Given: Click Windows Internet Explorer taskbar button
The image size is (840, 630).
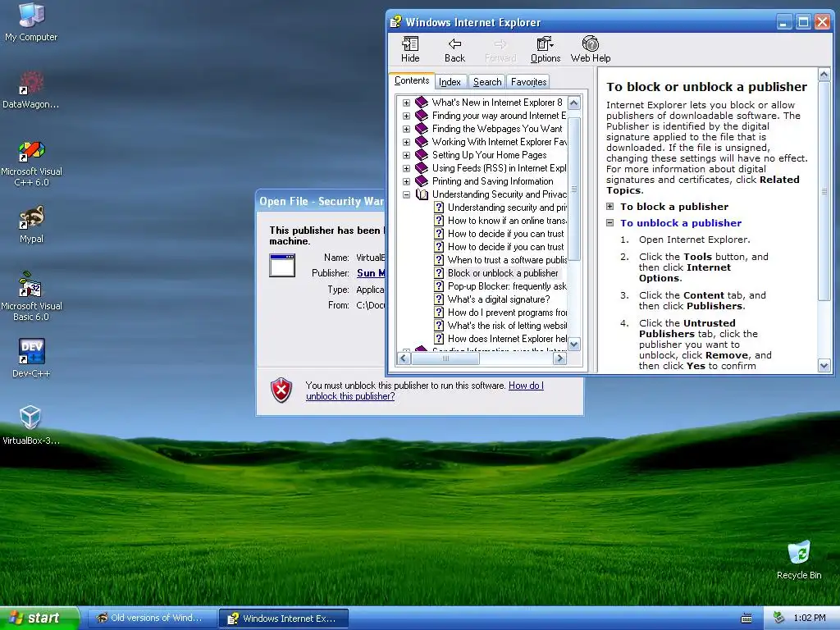Looking at the screenshot, I should point(284,619).
